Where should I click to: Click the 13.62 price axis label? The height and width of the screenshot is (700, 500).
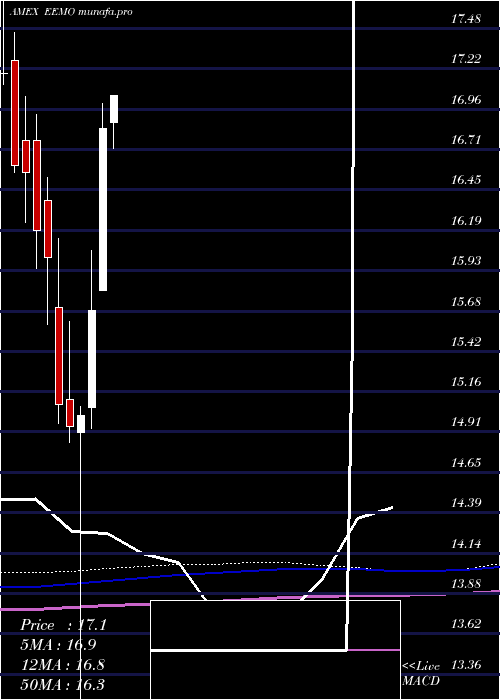pyautogui.click(x=467, y=624)
